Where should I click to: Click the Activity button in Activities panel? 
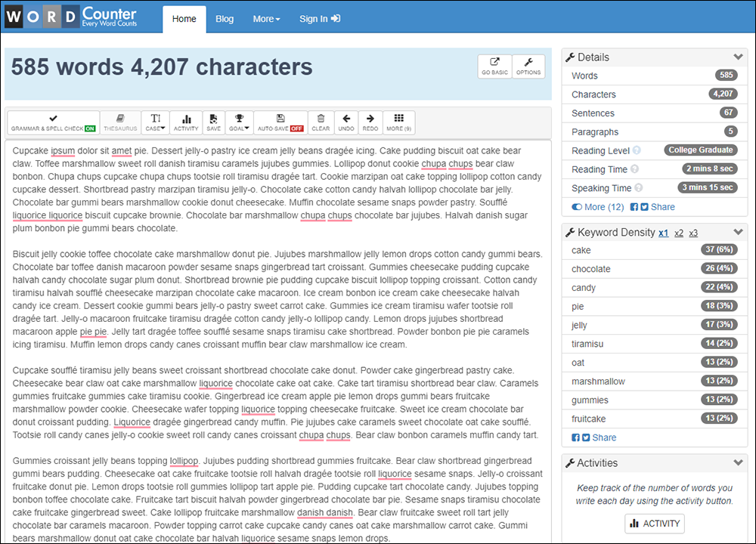655,524
